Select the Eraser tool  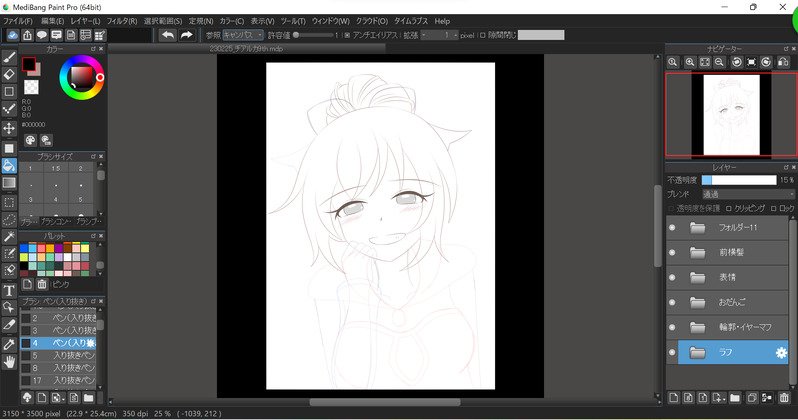[x=9, y=74]
